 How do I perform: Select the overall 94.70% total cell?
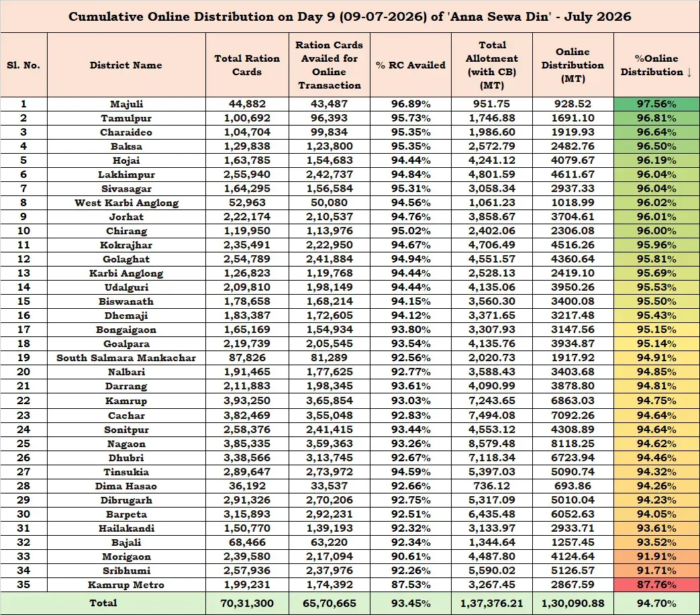pos(656,604)
